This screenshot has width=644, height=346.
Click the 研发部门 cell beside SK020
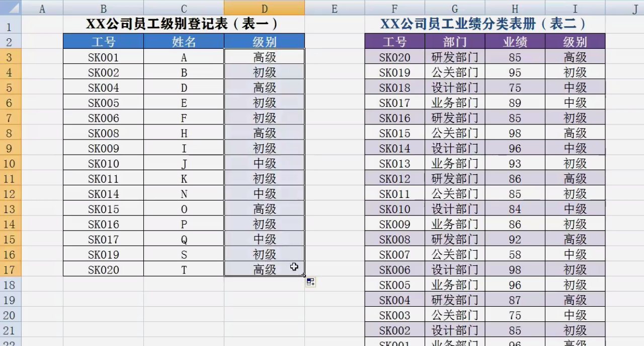pyautogui.click(x=454, y=56)
